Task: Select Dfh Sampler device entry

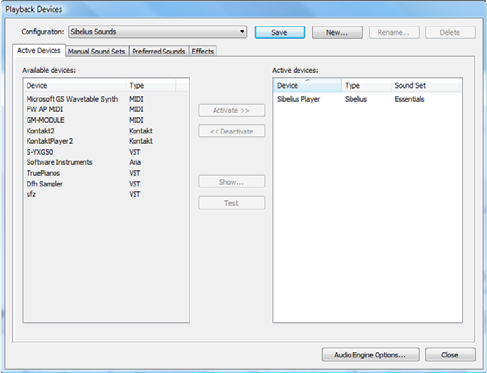Action: [x=44, y=184]
